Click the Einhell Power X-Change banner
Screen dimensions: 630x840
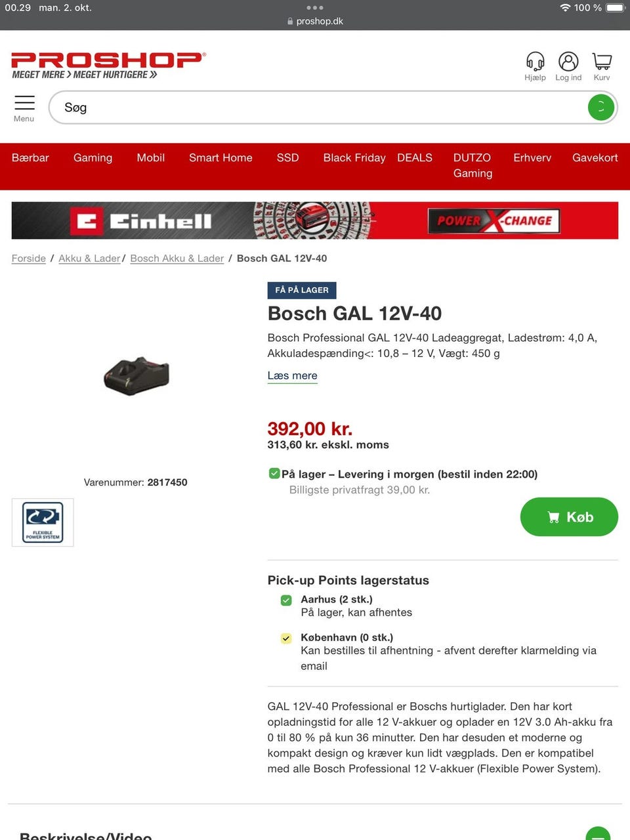point(315,220)
